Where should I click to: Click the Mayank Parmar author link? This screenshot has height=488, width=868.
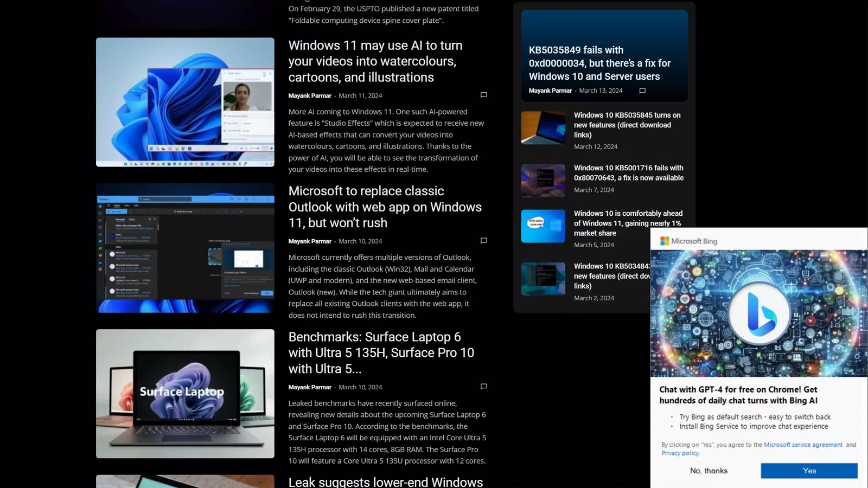(310, 95)
